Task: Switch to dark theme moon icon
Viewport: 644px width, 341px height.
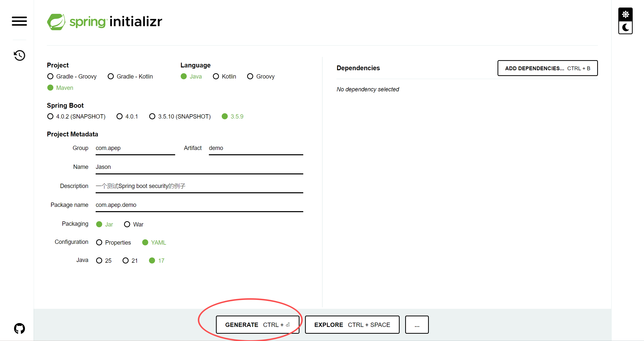Action: (x=625, y=27)
